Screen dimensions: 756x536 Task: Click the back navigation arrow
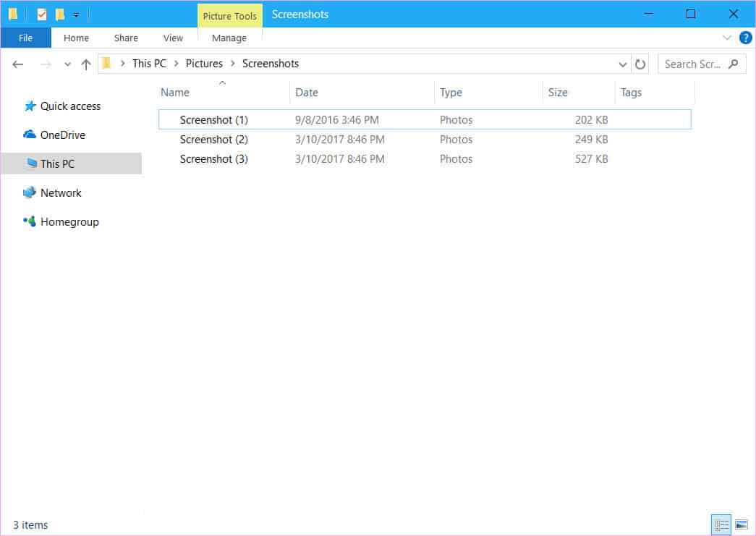pos(17,64)
